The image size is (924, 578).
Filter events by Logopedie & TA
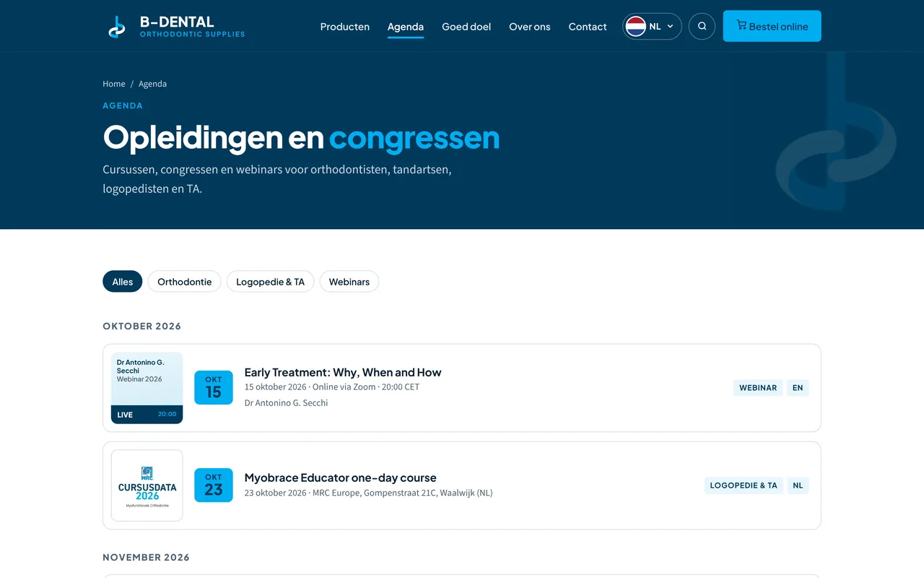click(x=271, y=282)
